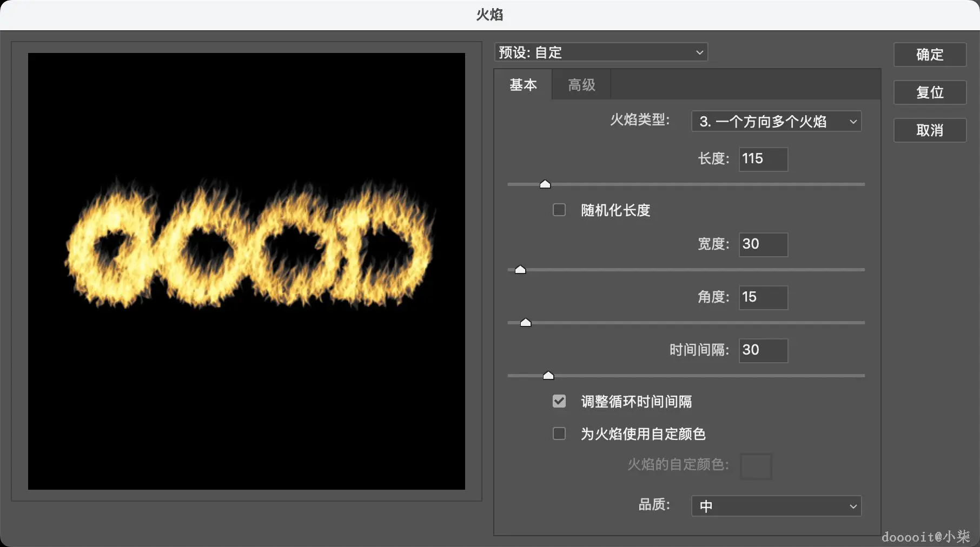Click the 复位 button to reset settings
The height and width of the screenshot is (547, 980).
[929, 92]
